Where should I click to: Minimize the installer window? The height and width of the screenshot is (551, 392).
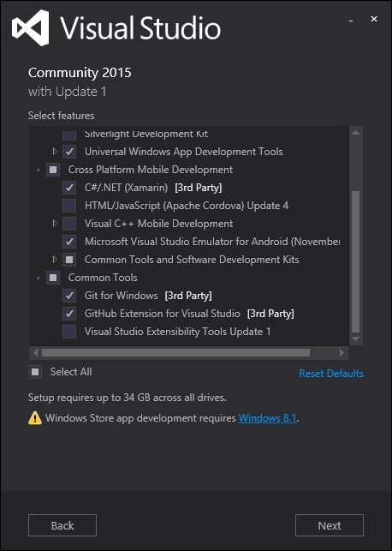(351, 21)
